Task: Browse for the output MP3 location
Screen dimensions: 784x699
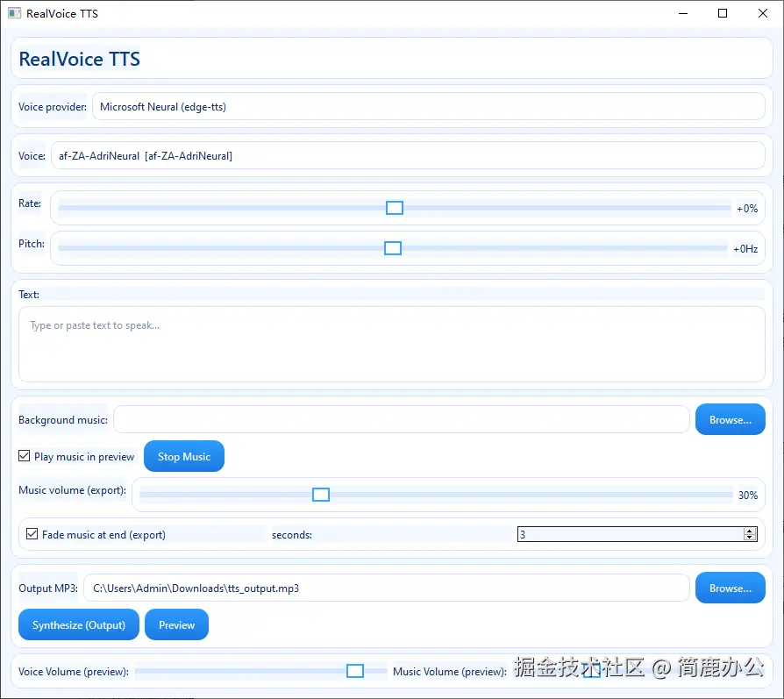Action: tap(730, 588)
